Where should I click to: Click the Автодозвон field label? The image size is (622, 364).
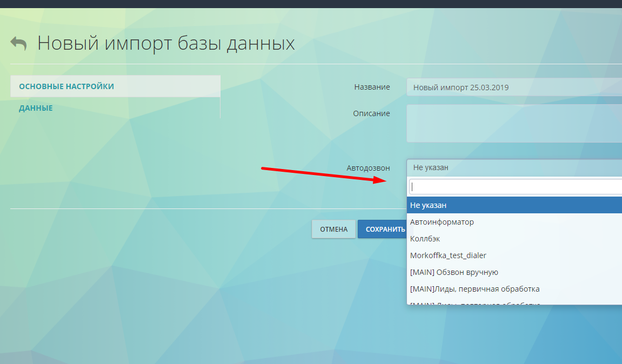[369, 167]
